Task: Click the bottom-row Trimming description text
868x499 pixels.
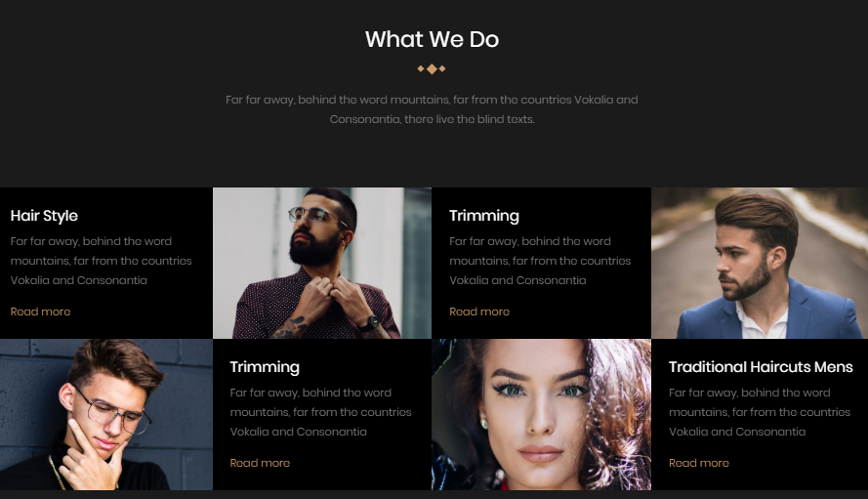Action: [x=321, y=412]
